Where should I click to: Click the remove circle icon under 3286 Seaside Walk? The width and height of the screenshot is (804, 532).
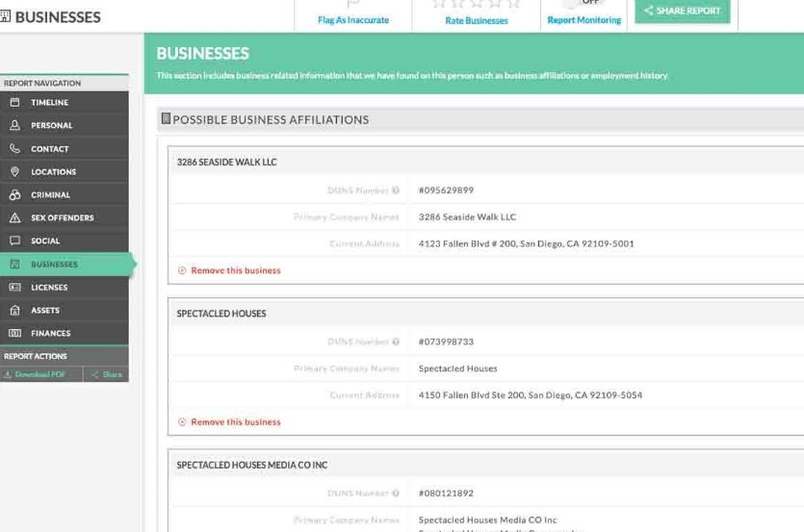coord(182,270)
